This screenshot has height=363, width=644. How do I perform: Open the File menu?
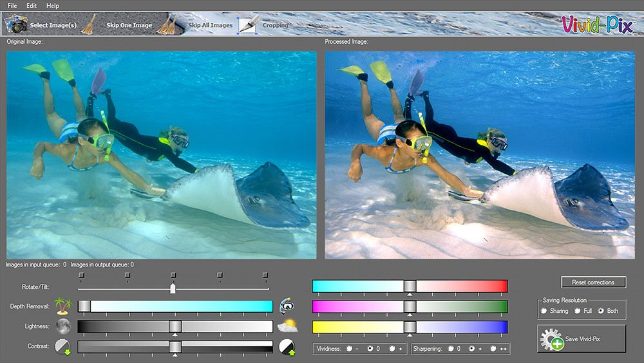pyautogui.click(x=12, y=6)
